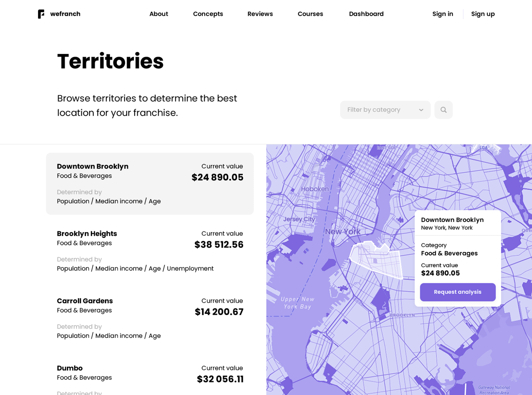532x395 pixels.
Task: Click the search magnifier icon button
Action: [x=443, y=110]
